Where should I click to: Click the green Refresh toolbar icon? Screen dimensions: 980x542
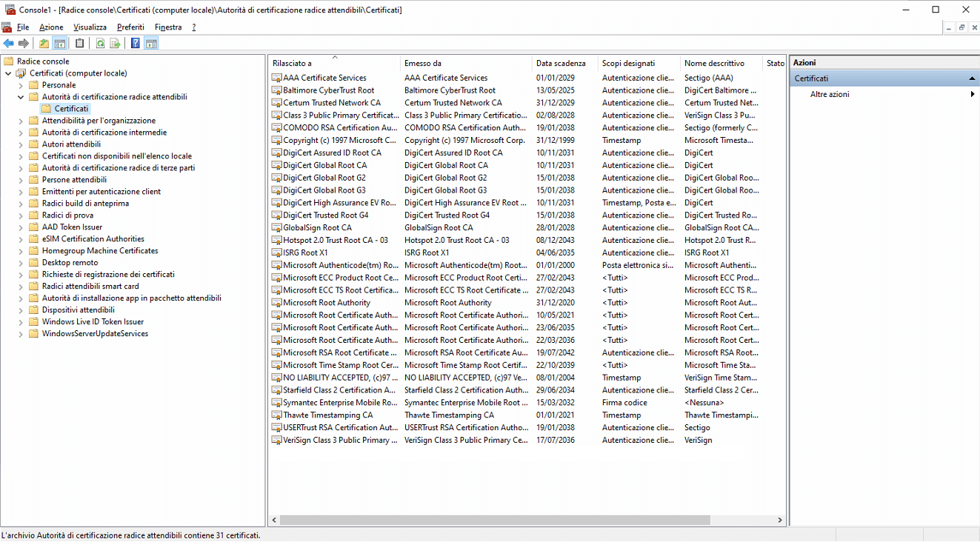[100, 44]
